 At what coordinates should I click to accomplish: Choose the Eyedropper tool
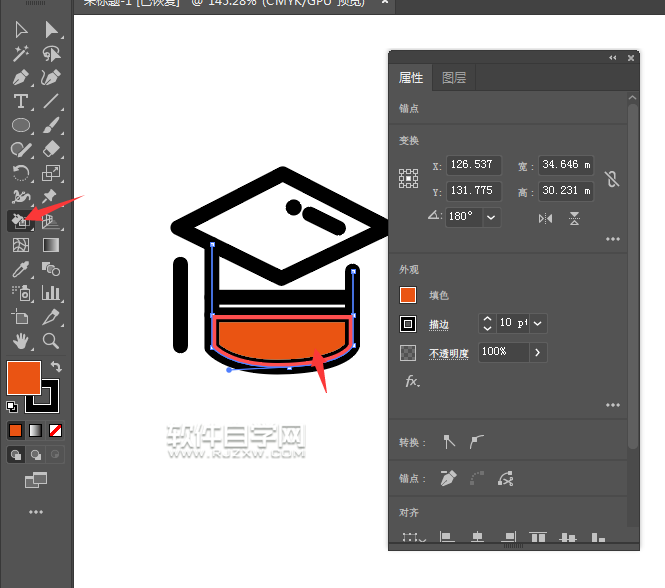pyautogui.click(x=20, y=269)
